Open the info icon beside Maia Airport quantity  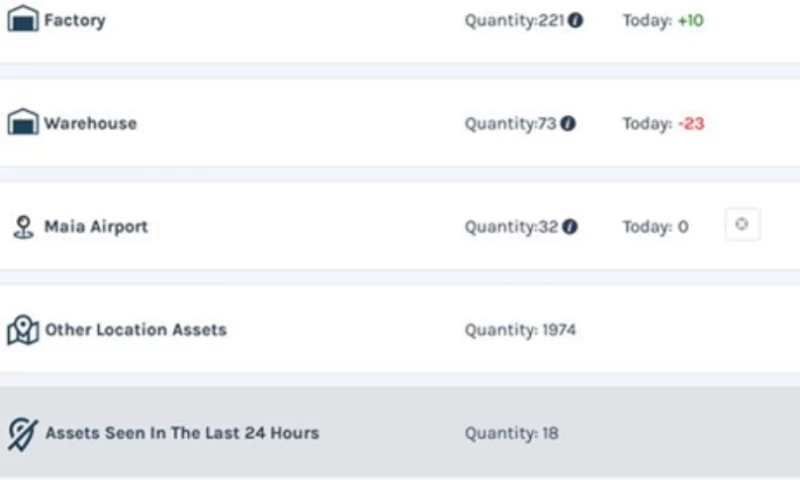click(570, 227)
